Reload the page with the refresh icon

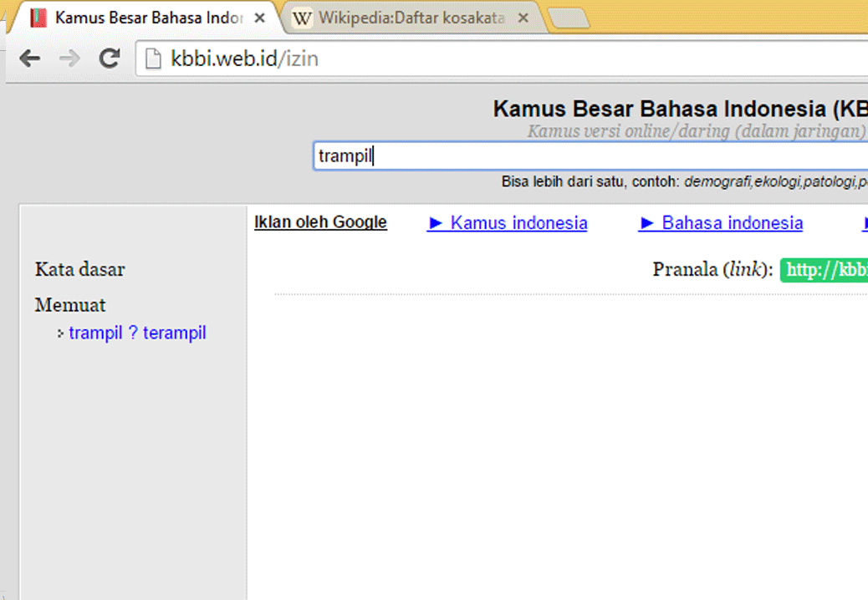point(110,58)
